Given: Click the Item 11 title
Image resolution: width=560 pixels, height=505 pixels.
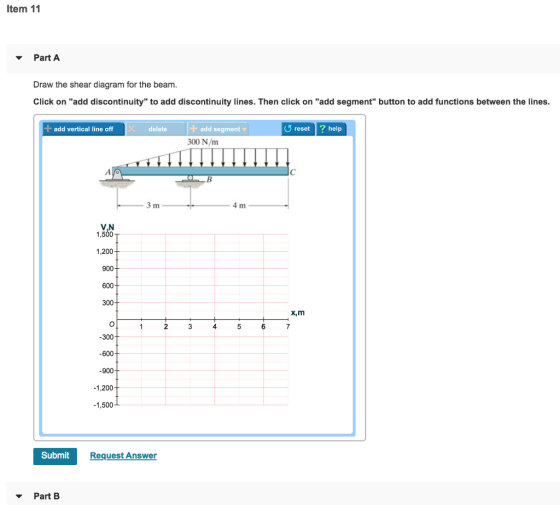Looking at the screenshot, I should coord(24,9).
